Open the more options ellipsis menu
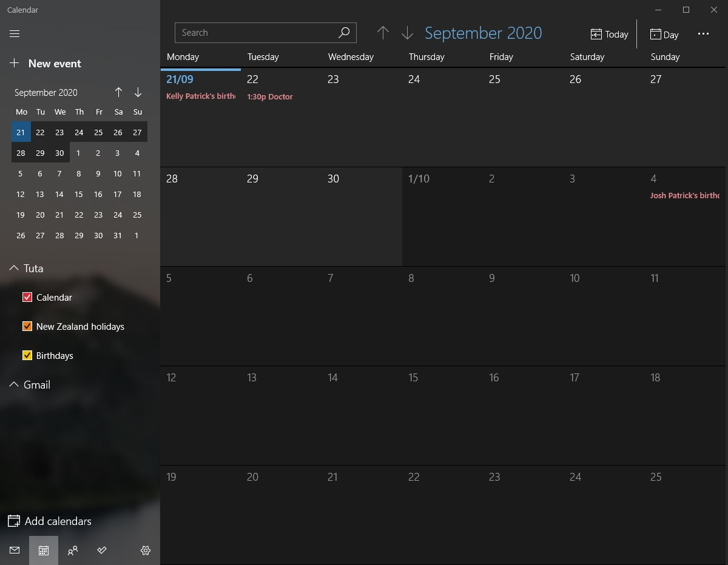The height and width of the screenshot is (565, 728). point(703,34)
